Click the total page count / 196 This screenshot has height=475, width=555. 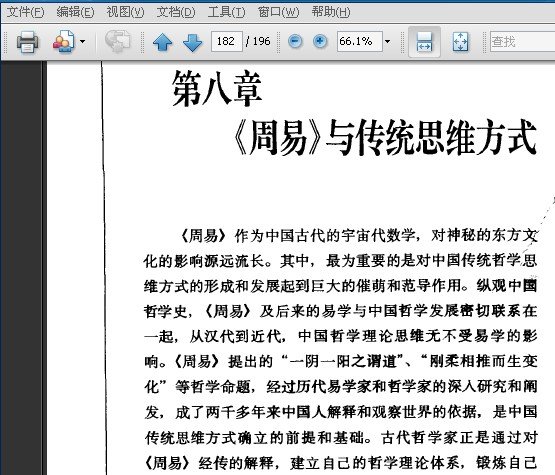[x=258, y=41]
